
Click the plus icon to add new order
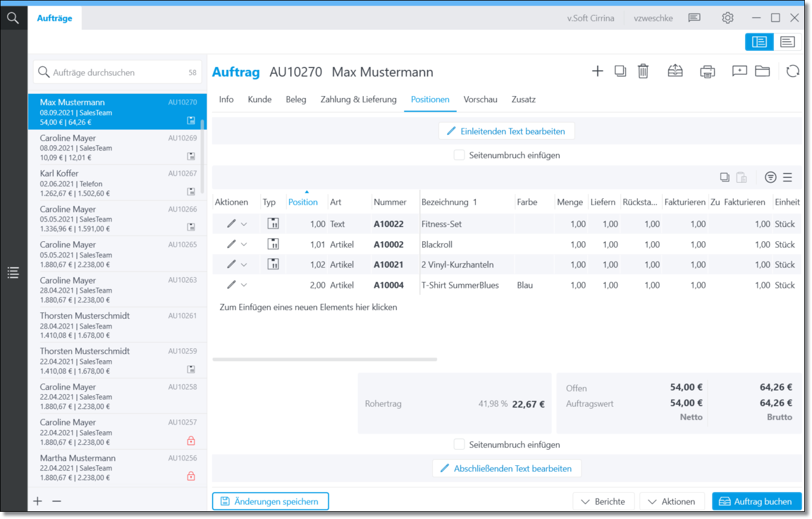click(597, 71)
